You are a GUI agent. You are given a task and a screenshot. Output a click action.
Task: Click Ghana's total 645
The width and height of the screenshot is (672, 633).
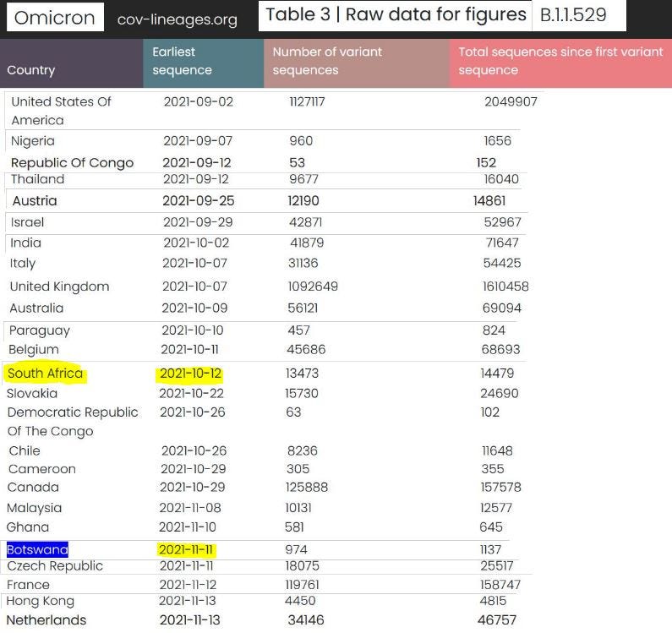[x=491, y=527]
